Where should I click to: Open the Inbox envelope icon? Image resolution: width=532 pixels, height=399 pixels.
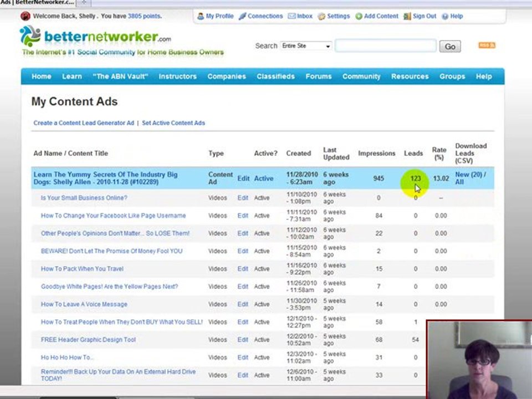click(x=292, y=16)
